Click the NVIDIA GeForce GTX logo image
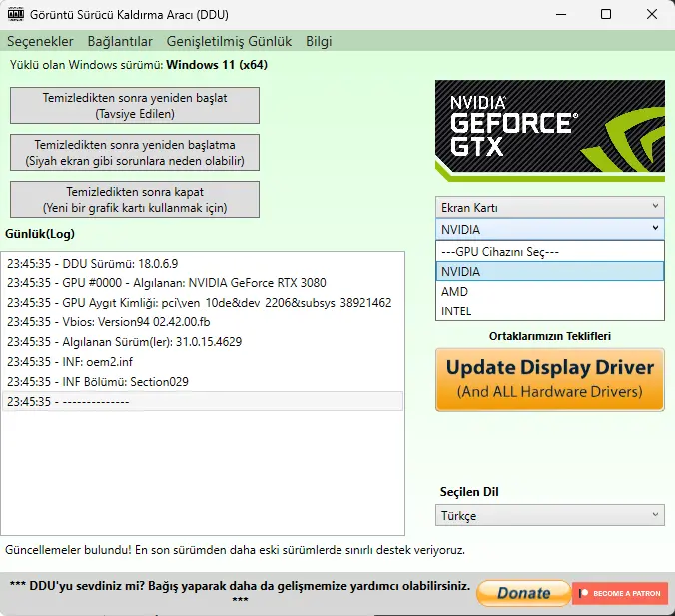 click(x=550, y=131)
